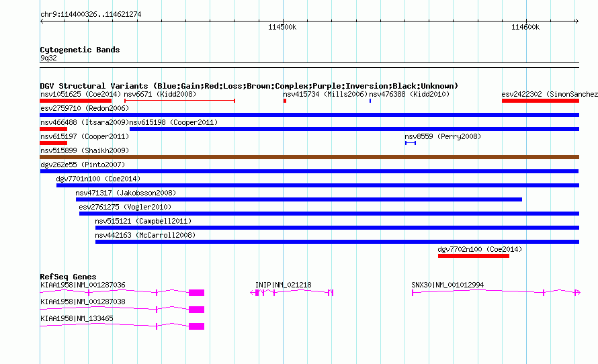Click the small blue nsv8559 span glyph
598x364 pixels.
pos(411,143)
